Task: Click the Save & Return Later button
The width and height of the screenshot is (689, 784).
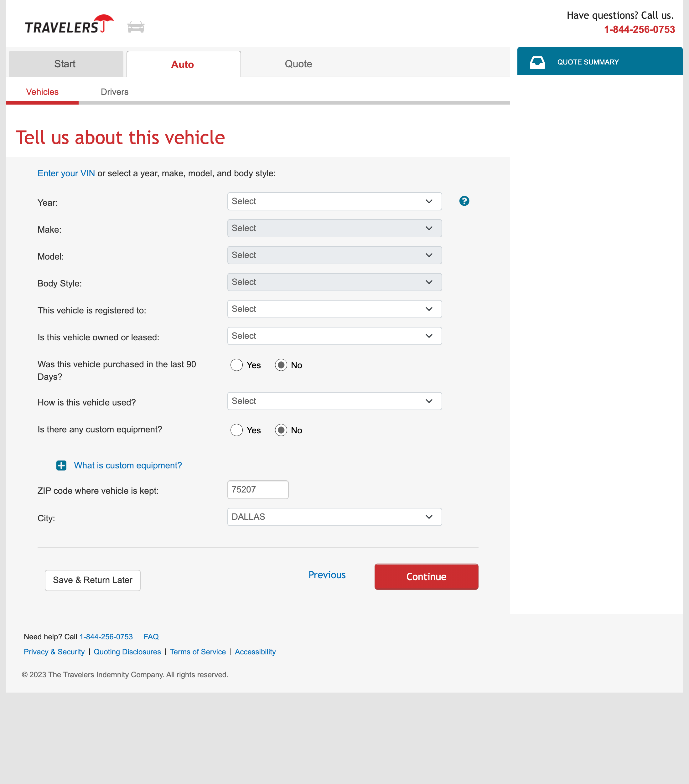Action: click(92, 580)
